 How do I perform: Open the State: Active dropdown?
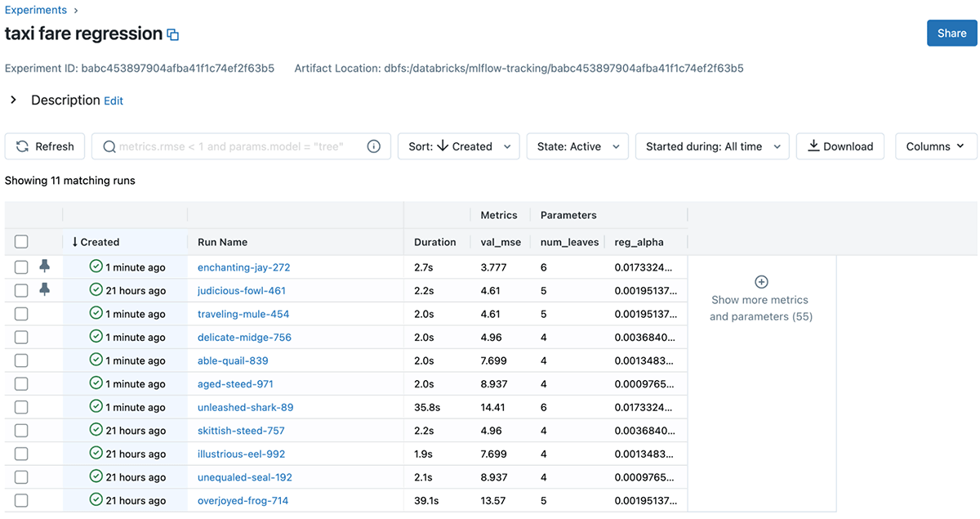click(x=577, y=146)
